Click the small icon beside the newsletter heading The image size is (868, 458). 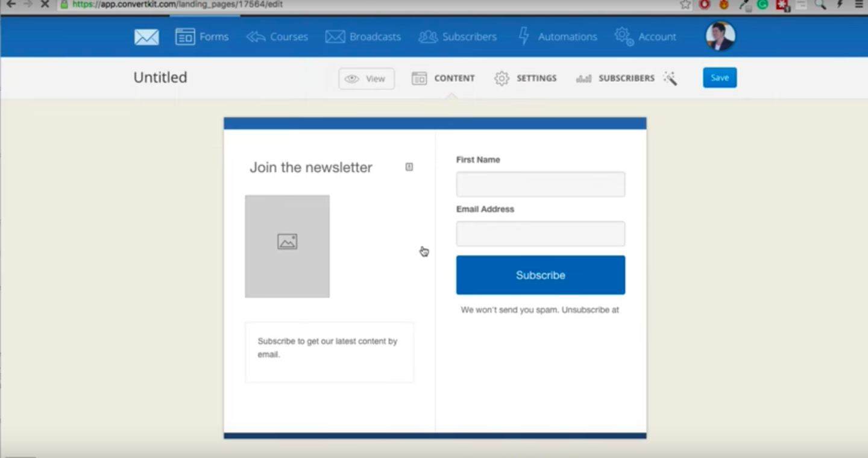pyautogui.click(x=409, y=167)
